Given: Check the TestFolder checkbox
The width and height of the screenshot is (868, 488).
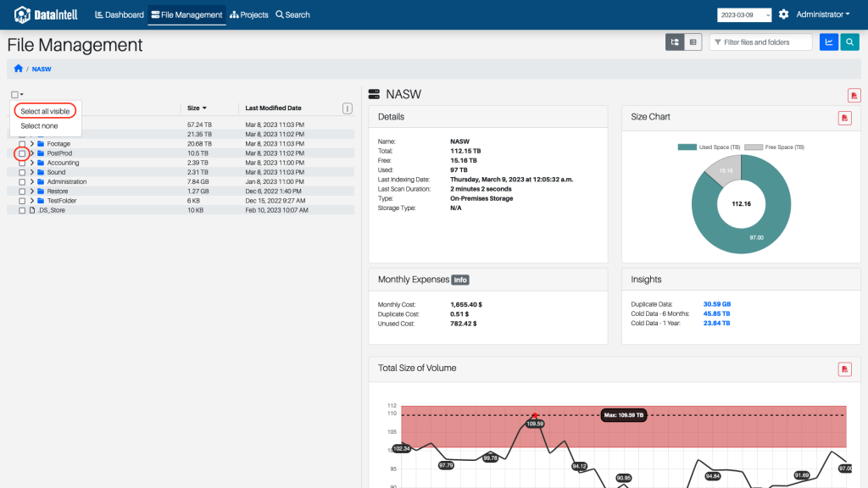Looking at the screenshot, I should tap(22, 201).
